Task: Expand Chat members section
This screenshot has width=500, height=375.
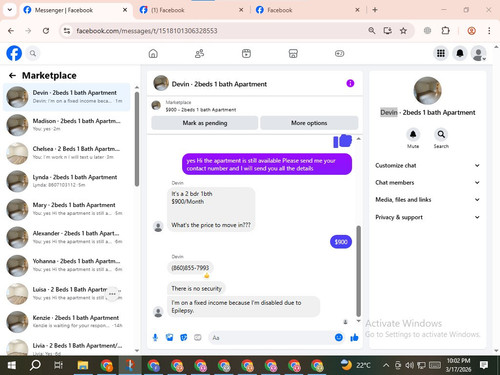Action: [x=427, y=183]
